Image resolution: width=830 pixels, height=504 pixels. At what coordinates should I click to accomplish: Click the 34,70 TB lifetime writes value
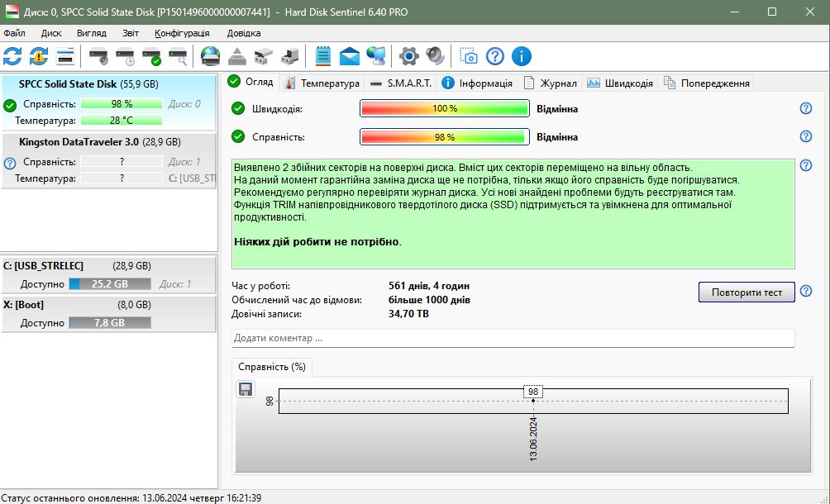point(408,314)
